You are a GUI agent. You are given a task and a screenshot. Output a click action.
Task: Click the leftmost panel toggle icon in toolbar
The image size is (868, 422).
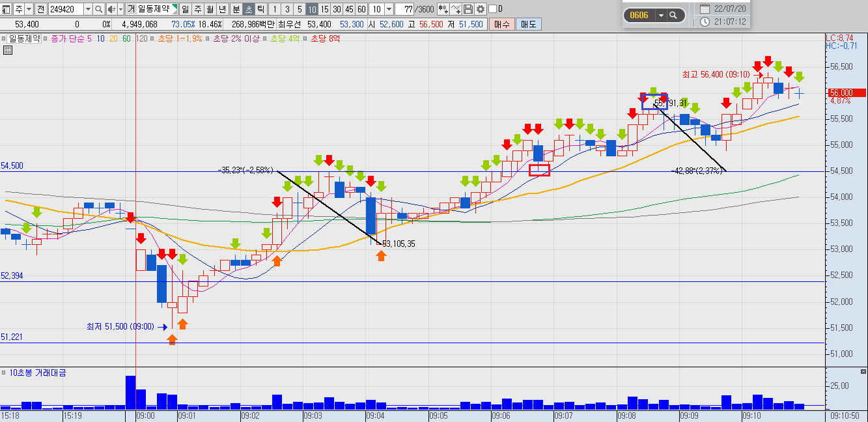point(7,9)
